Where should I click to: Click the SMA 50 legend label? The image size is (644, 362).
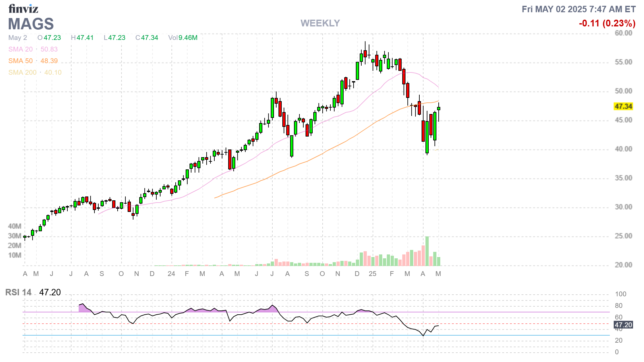[20, 61]
